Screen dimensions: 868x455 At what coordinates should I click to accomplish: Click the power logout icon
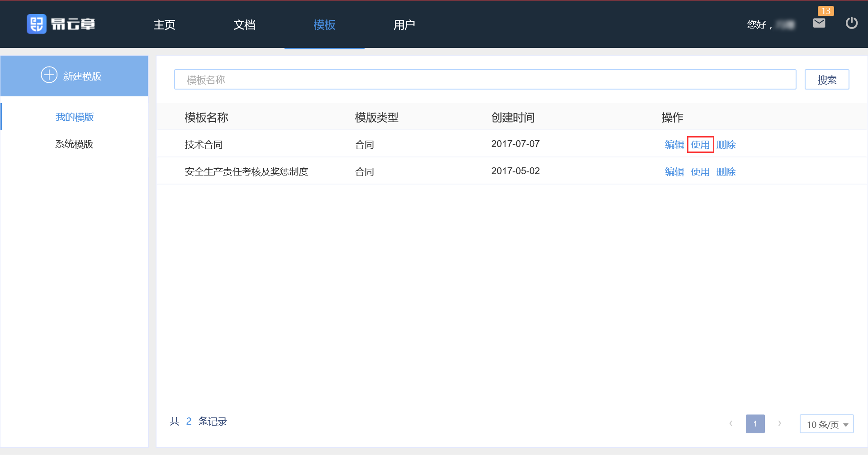point(851,23)
